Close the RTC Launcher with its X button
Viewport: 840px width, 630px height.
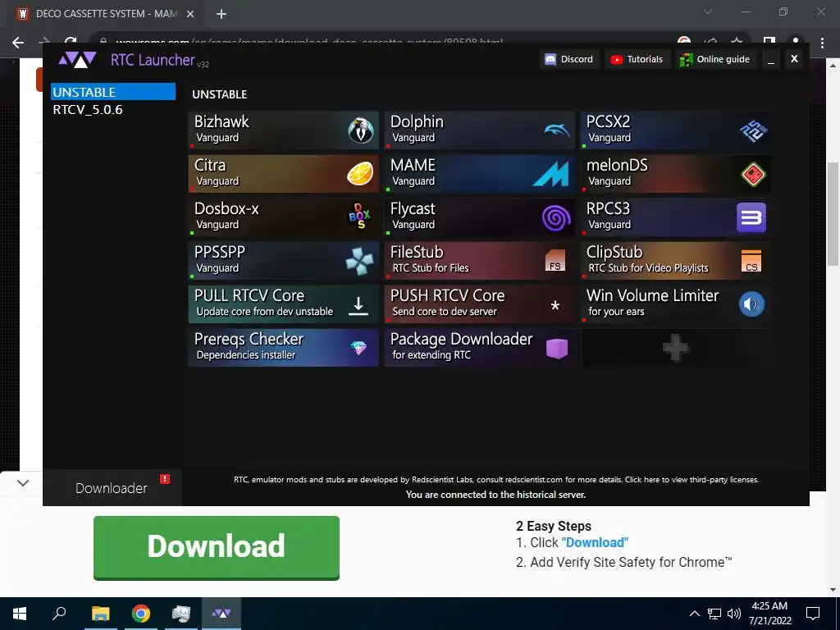(794, 59)
